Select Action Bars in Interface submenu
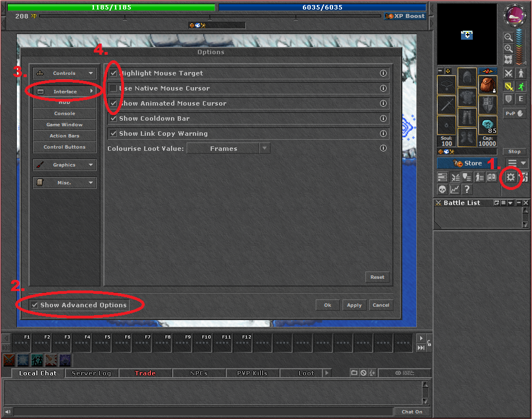 [64, 136]
